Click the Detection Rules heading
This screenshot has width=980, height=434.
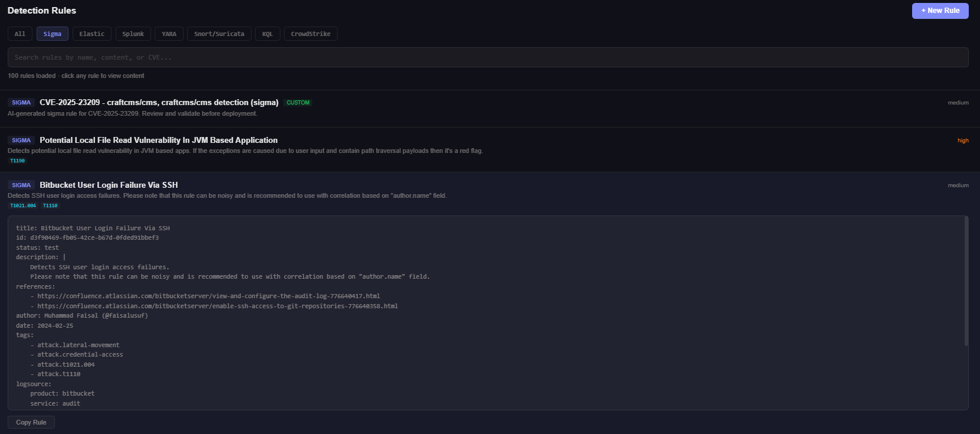(x=42, y=11)
